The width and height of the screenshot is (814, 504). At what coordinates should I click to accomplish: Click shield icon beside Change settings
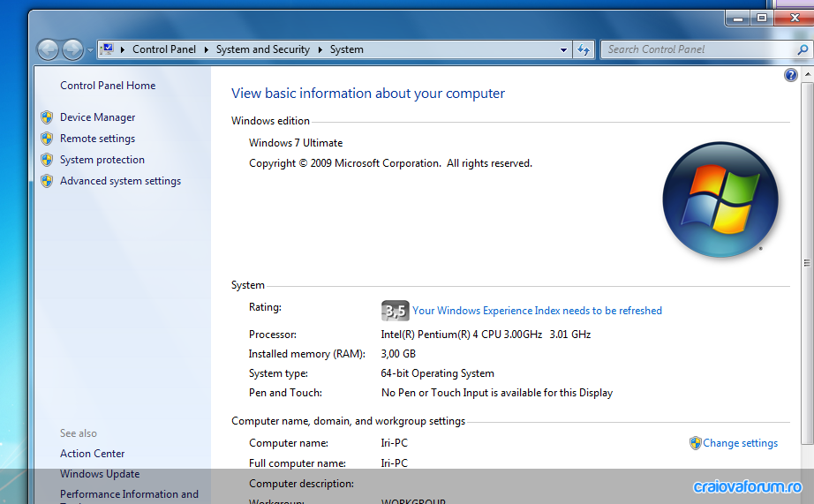695,443
